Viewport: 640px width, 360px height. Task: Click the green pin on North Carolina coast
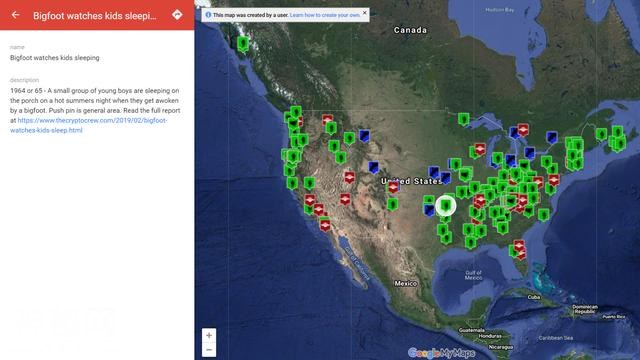tap(543, 215)
